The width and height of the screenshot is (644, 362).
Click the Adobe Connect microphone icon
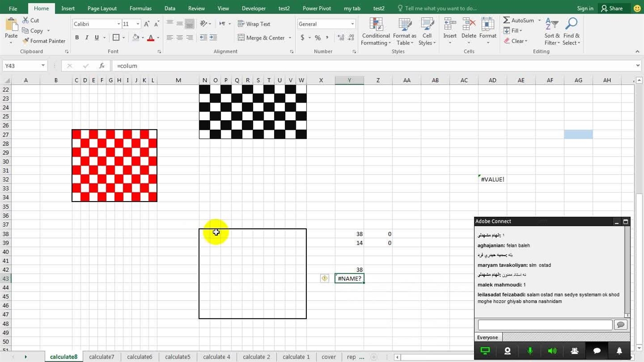tap(530, 351)
